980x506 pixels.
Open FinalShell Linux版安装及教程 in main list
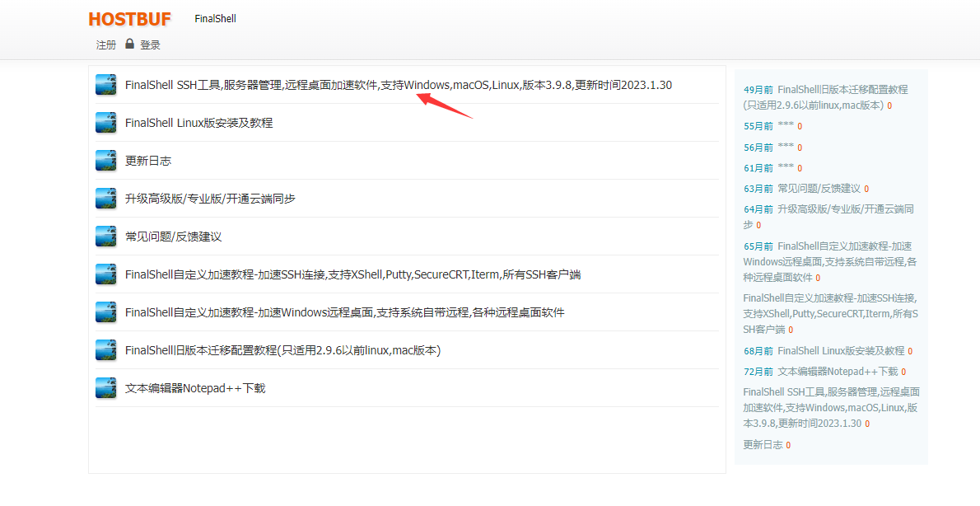[x=198, y=124]
